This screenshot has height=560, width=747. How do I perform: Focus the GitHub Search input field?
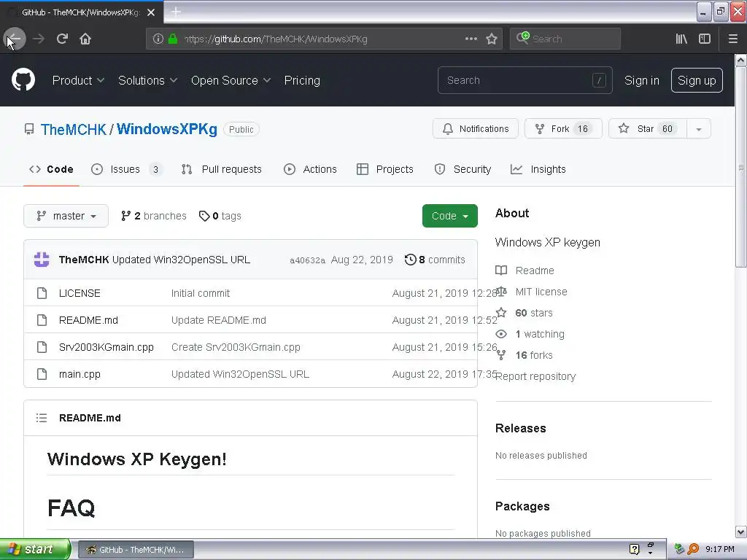coord(525,80)
